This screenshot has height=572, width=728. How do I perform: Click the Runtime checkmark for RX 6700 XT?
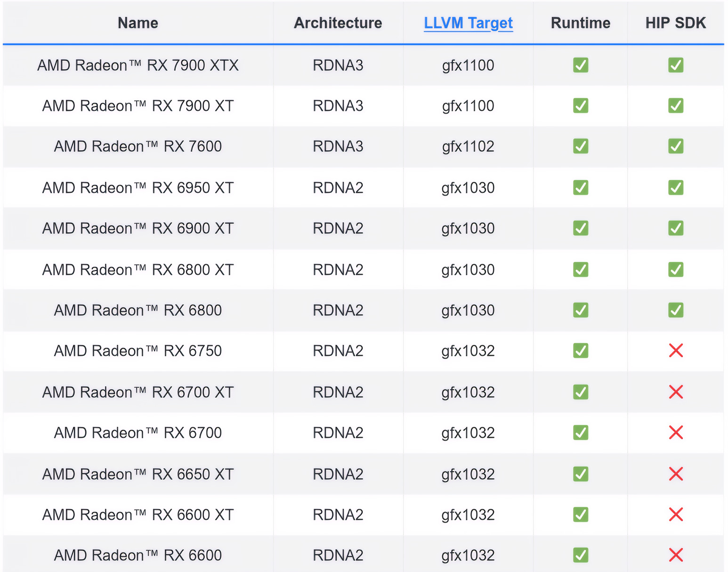coord(581,392)
